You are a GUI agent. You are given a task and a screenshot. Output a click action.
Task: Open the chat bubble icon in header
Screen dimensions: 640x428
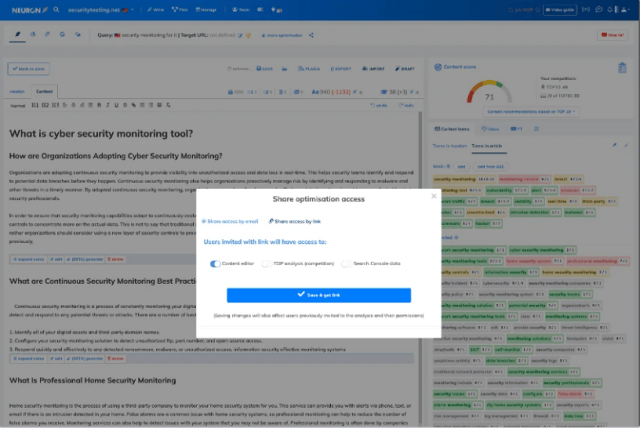[599, 9]
